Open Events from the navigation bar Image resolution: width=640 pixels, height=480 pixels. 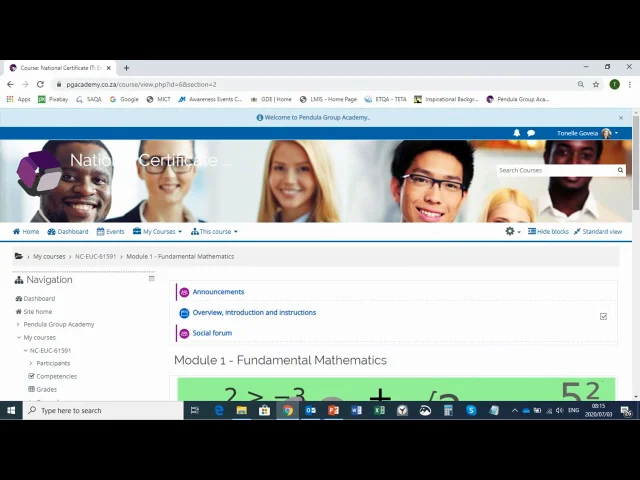[x=110, y=231]
